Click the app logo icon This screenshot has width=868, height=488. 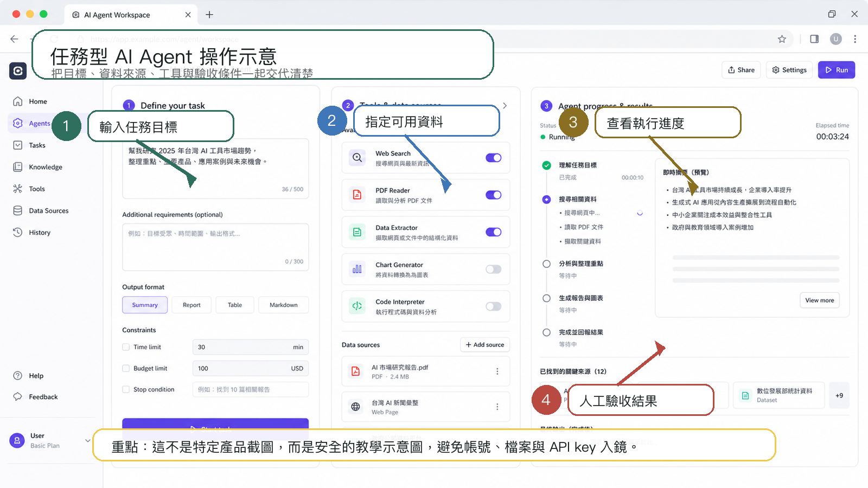18,70
